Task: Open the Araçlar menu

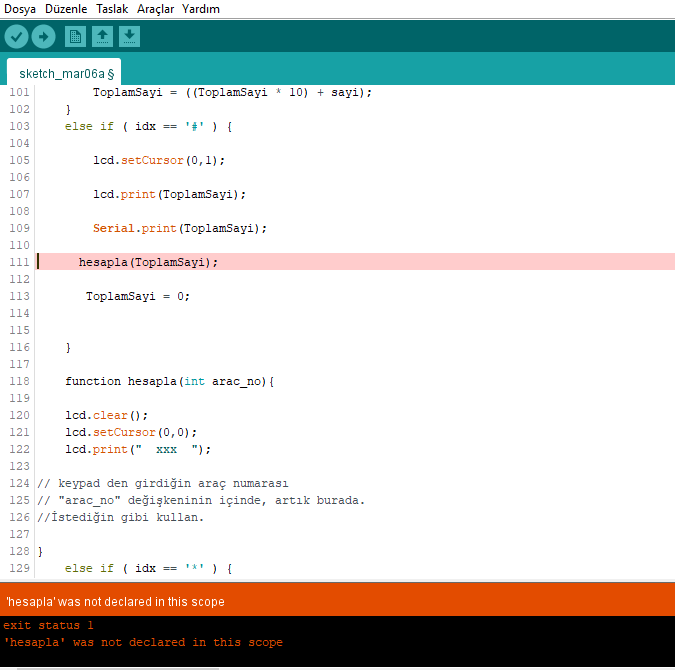Action: (x=155, y=9)
